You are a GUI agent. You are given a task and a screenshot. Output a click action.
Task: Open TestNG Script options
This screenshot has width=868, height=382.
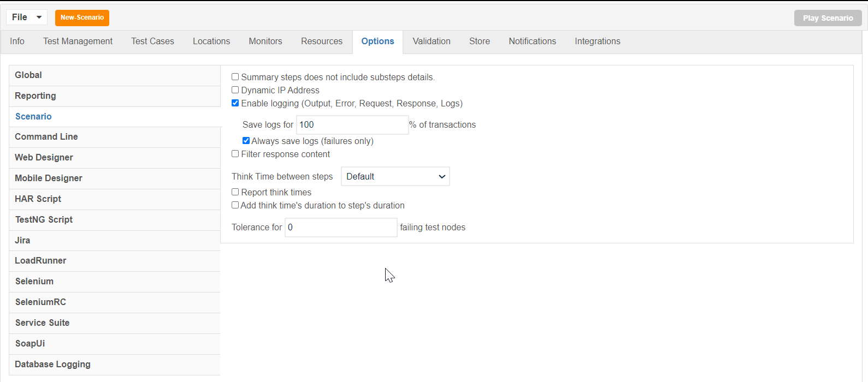[115, 220]
